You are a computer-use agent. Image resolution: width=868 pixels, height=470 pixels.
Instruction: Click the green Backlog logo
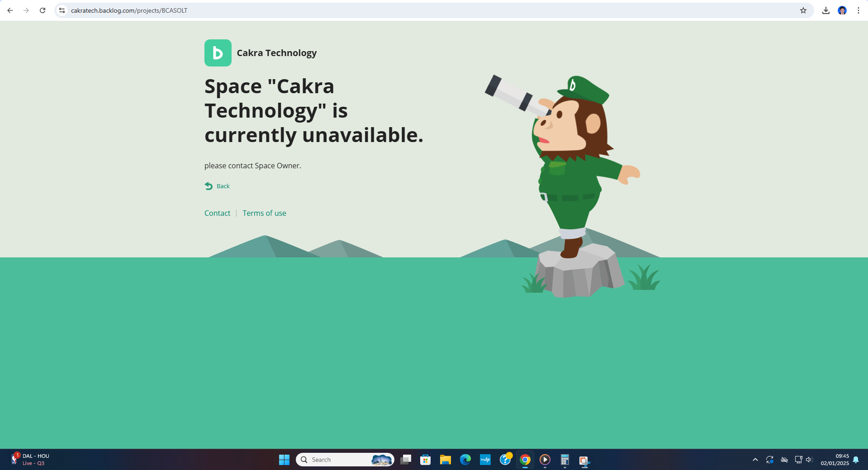click(x=218, y=53)
